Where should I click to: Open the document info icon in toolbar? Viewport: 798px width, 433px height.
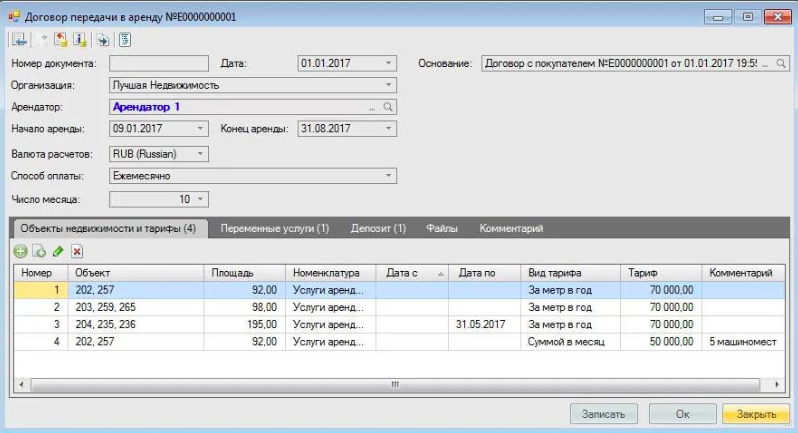[x=80, y=40]
